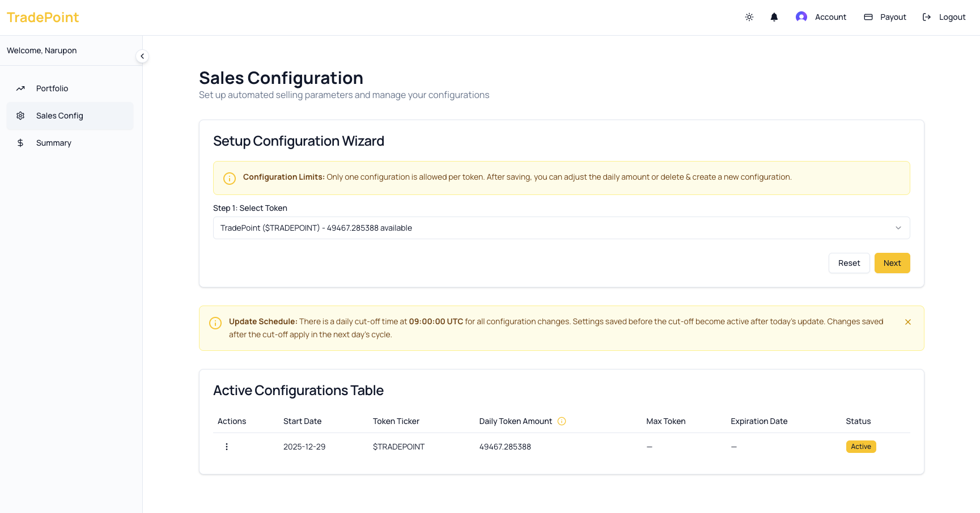Select the Portfolio trend-line icon
Screen dimensions: 980x513
(20, 88)
